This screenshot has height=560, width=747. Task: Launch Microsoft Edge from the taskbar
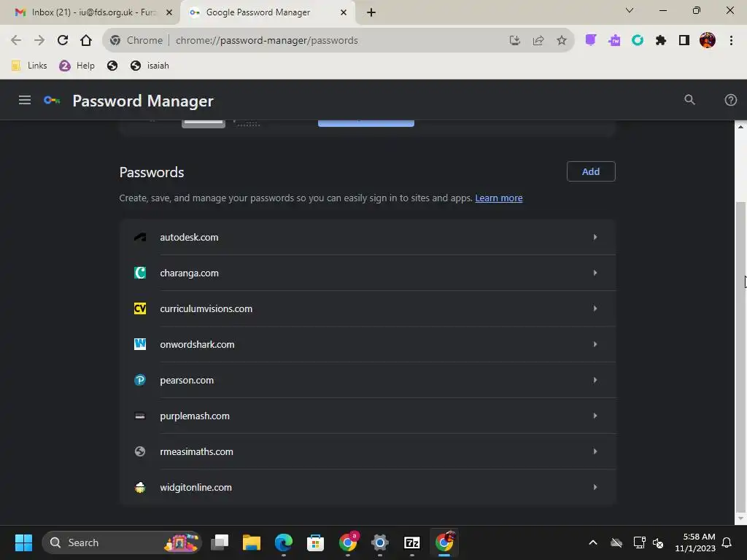(284, 542)
